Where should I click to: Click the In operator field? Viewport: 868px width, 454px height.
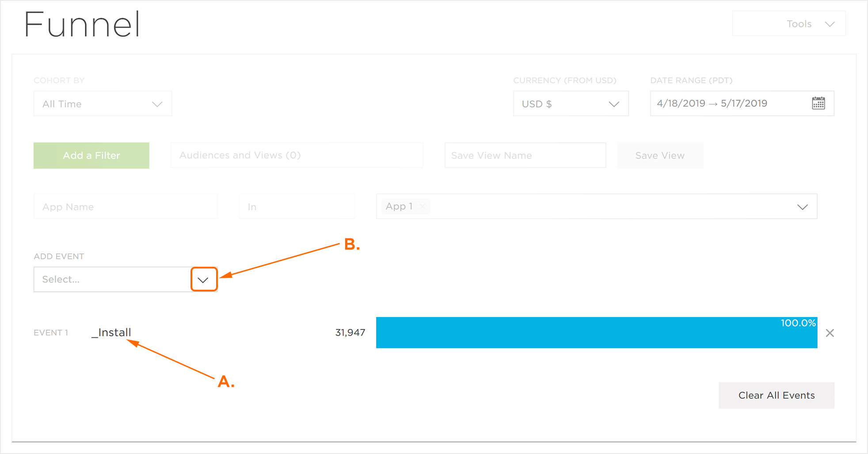(x=297, y=207)
